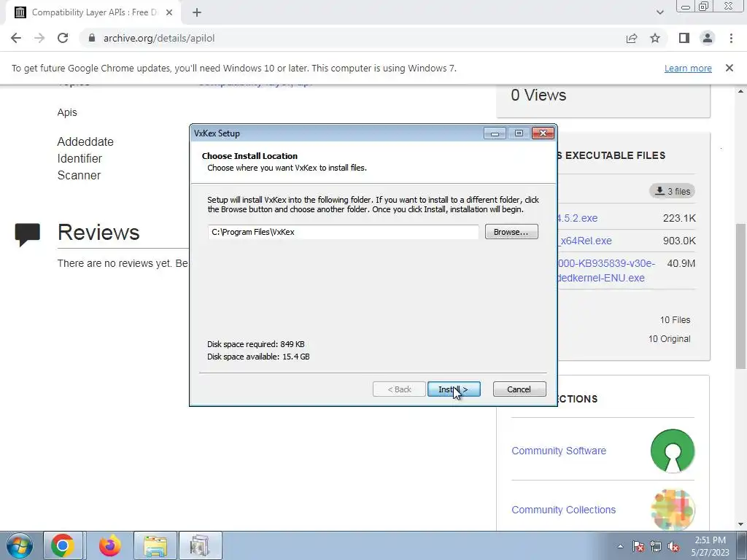Open the file link ending 4.5.2.exe
The image size is (747, 560).
(x=577, y=218)
